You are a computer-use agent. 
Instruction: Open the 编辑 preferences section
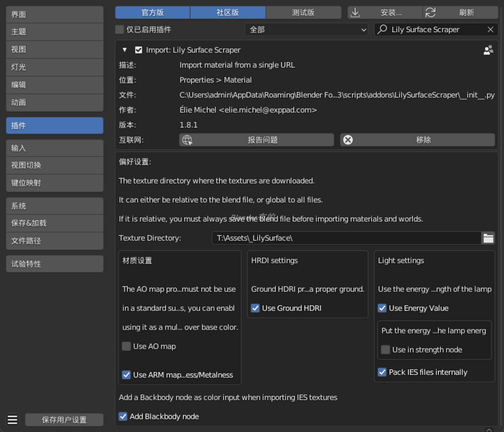[x=55, y=85]
